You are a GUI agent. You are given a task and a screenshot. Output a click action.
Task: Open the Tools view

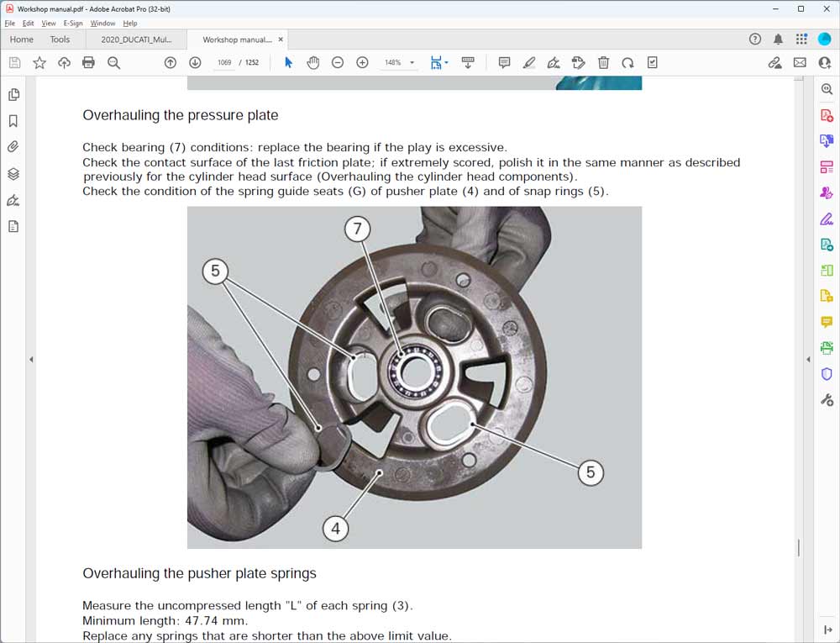tap(60, 40)
